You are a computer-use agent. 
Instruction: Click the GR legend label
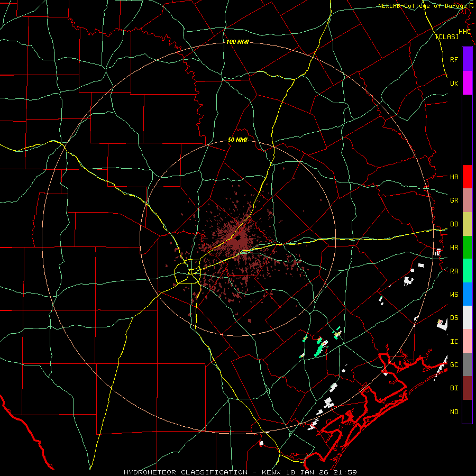pyautogui.click(x=454, y=200)
